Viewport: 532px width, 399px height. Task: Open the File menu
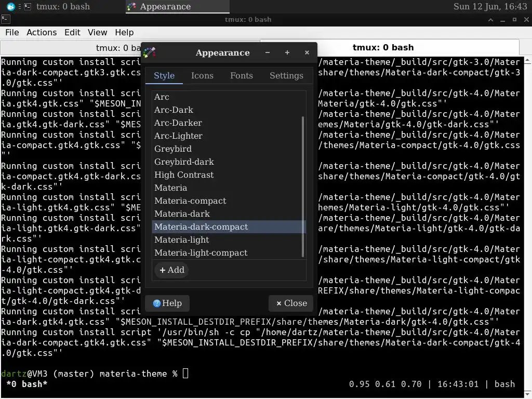click(x=12, y=33)
